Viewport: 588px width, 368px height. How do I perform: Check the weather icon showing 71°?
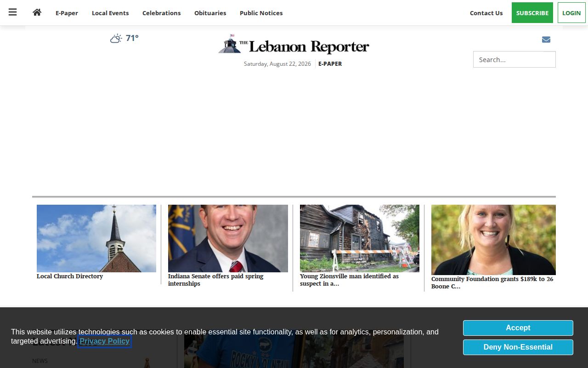116,39
